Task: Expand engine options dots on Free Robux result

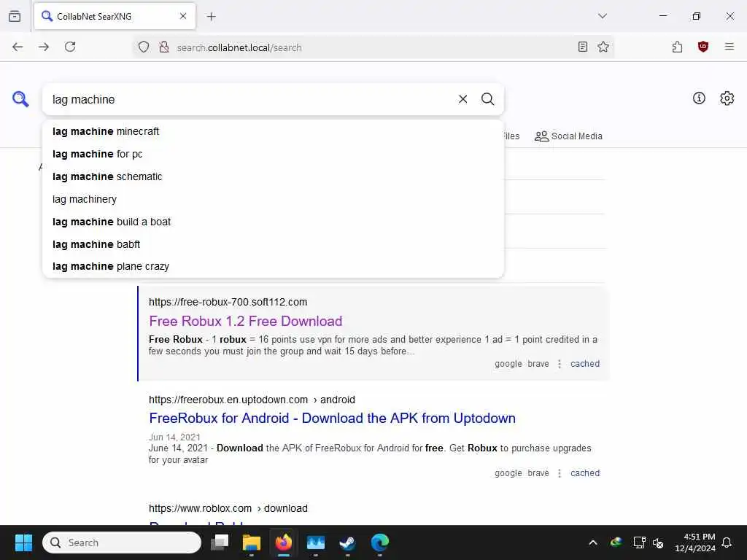Action: click(x=560, y=364)
